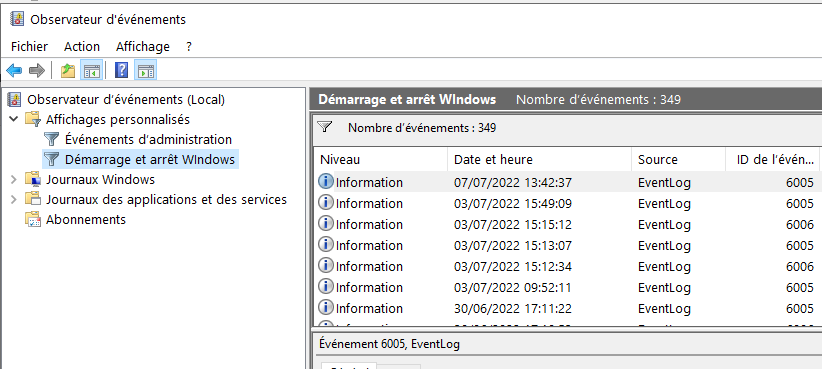This screenshot has width=822, height=369.
Task: Toggle the Action pane toolbar icon
Action: (146, 70)
